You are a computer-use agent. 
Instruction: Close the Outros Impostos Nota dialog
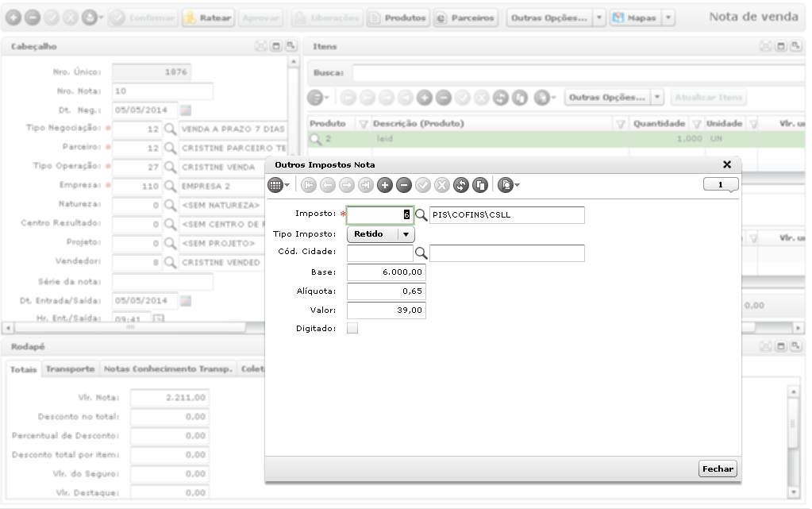[727, 164]
